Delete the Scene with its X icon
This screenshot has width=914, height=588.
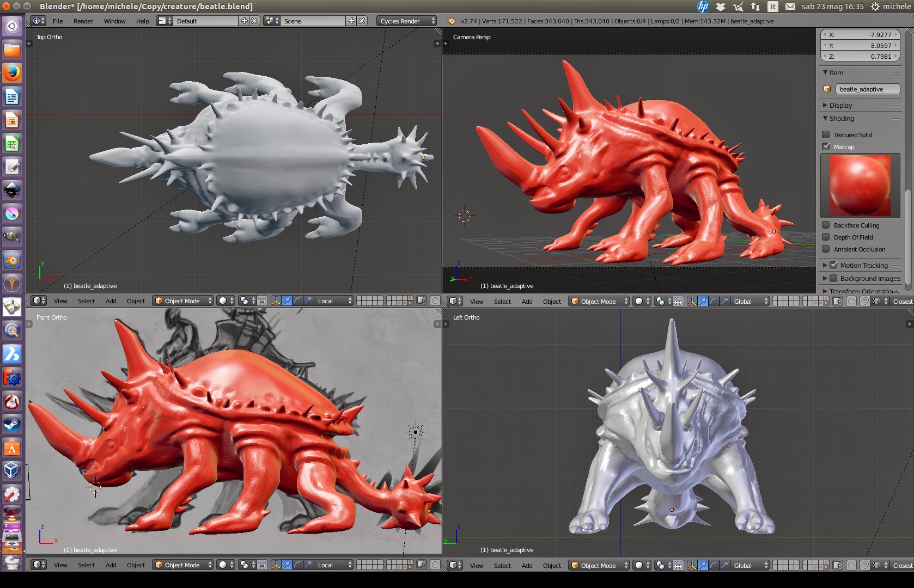coord(362,21)
